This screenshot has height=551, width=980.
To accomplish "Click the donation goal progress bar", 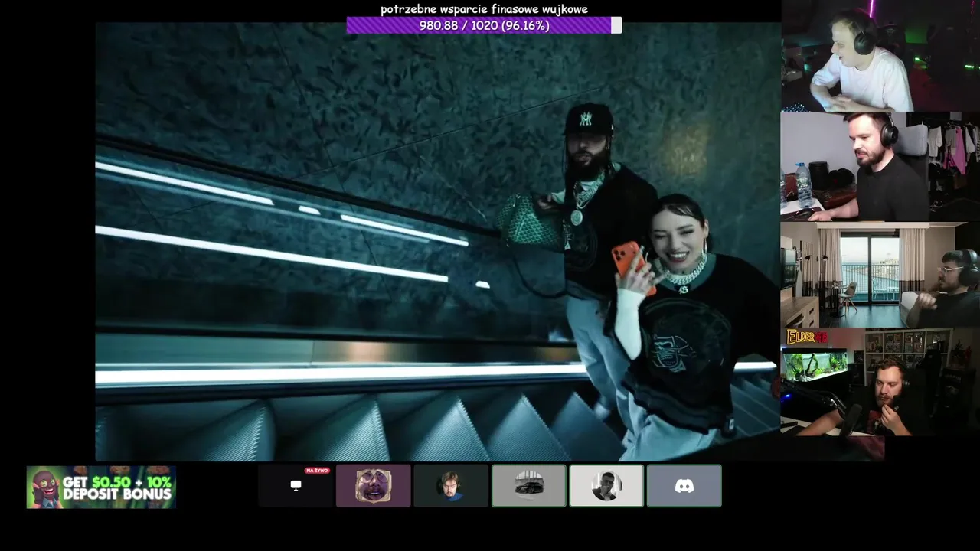I will (484, 25).
